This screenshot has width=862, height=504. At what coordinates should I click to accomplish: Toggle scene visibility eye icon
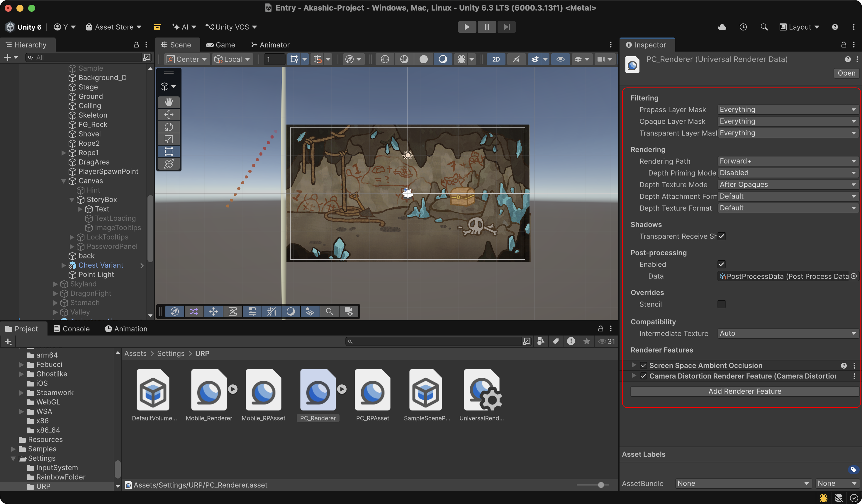point(560,59)
